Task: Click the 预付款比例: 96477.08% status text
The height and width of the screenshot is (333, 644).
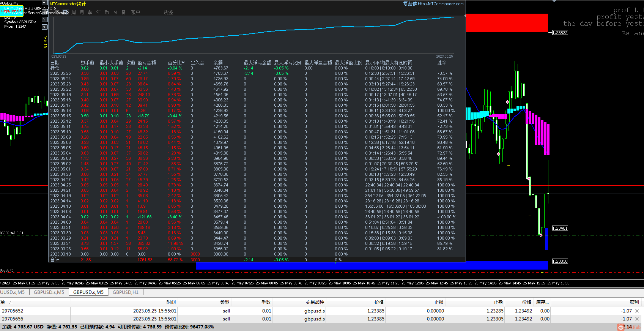Action: click(x=189, y=327)
